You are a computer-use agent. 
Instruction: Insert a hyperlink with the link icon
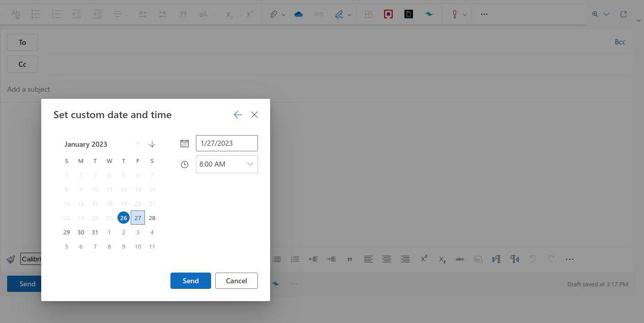(x=319, y=14)
